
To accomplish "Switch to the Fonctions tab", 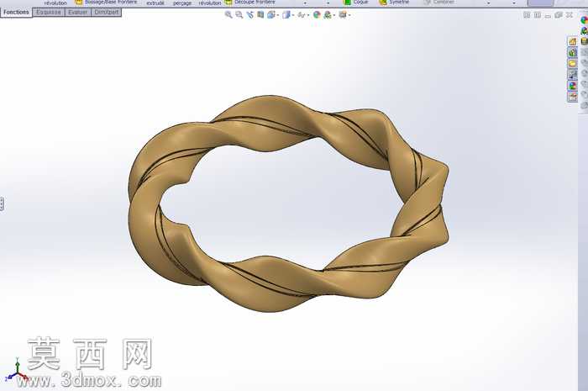I will point(16,13).
